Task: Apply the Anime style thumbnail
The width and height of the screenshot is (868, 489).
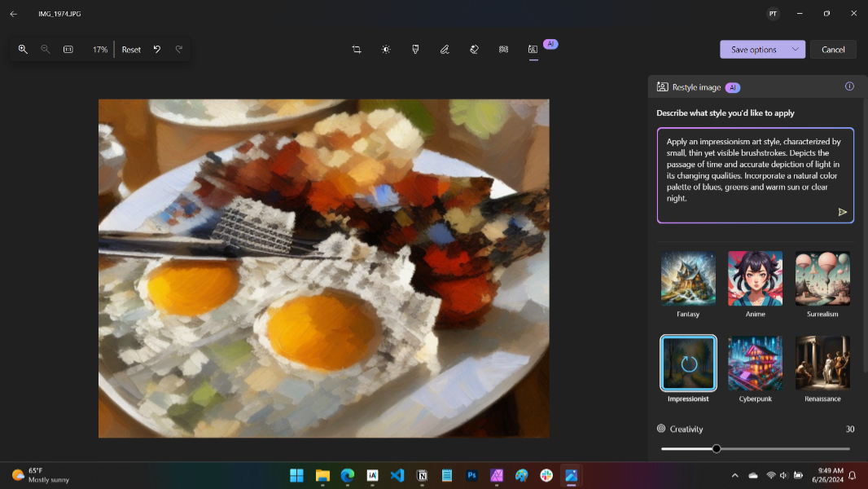Action: point(755,278)
